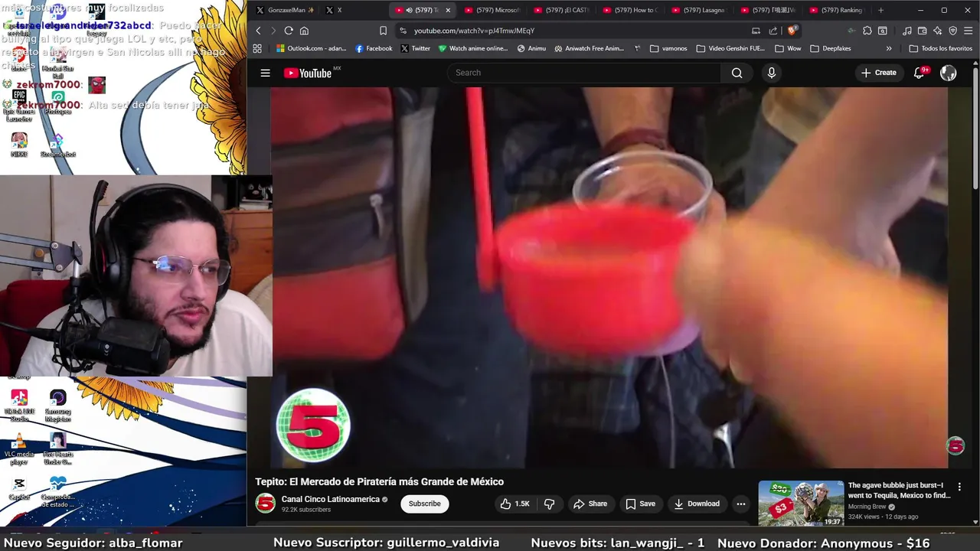Switch to the second X tab
Image resolution: width=980 pixels, height=551 pixels.
(x=354, y=10)
